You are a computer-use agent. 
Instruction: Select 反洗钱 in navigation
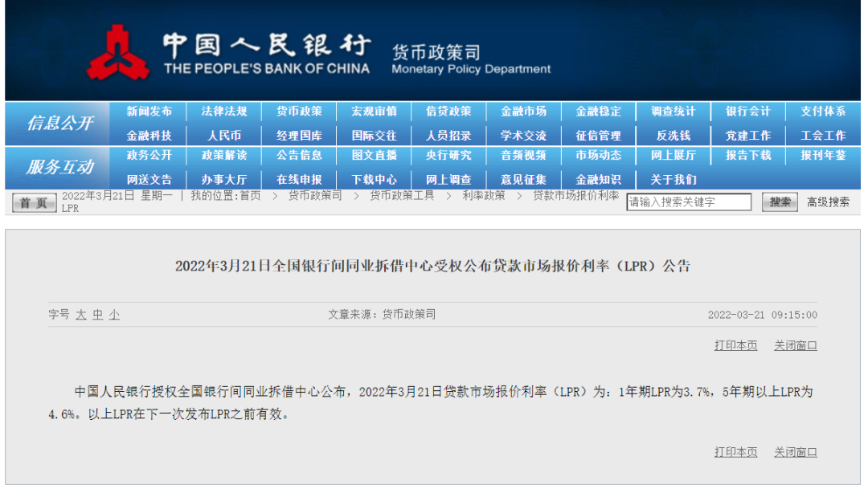(674, 136)
